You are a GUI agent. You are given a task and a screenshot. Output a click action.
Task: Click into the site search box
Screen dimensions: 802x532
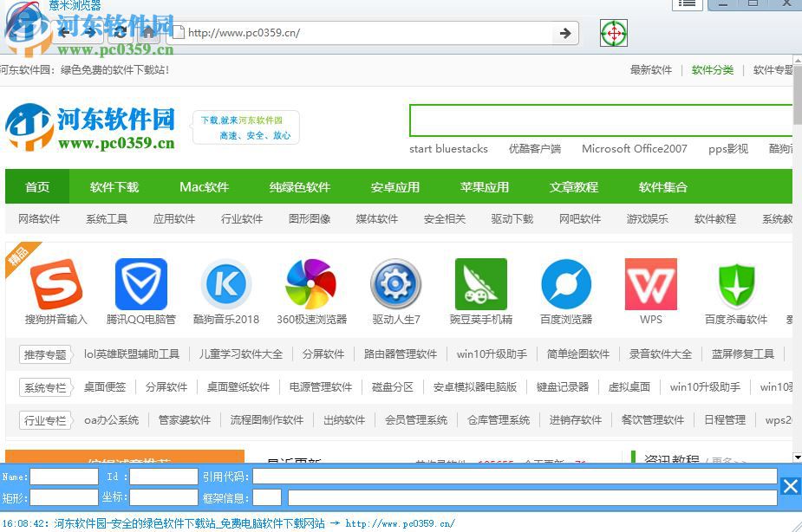(x=601, y=120)
